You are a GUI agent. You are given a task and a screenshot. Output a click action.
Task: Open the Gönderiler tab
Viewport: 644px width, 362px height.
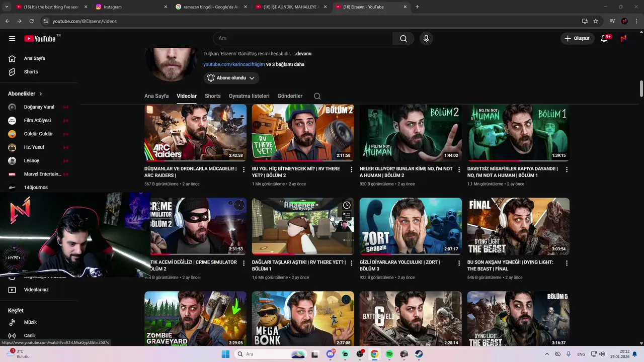pyautogui.click(x=290, y=96)
